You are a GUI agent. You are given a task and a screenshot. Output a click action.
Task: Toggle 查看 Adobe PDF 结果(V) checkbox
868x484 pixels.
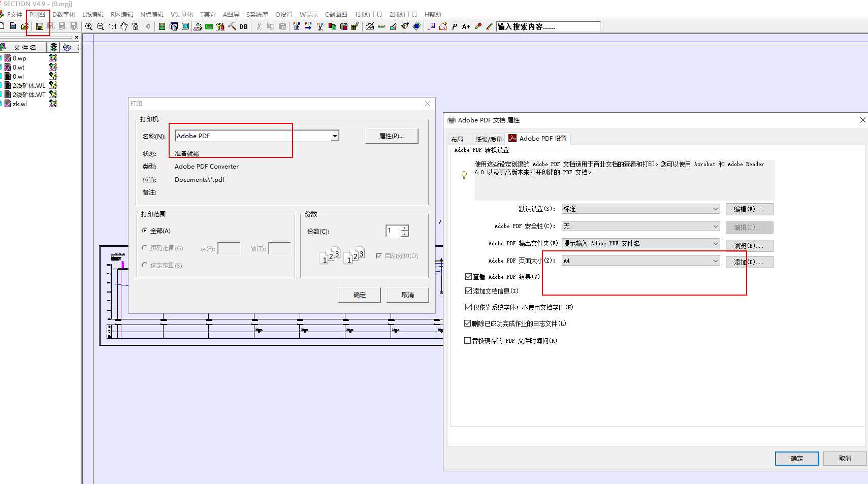pos(468,277)
